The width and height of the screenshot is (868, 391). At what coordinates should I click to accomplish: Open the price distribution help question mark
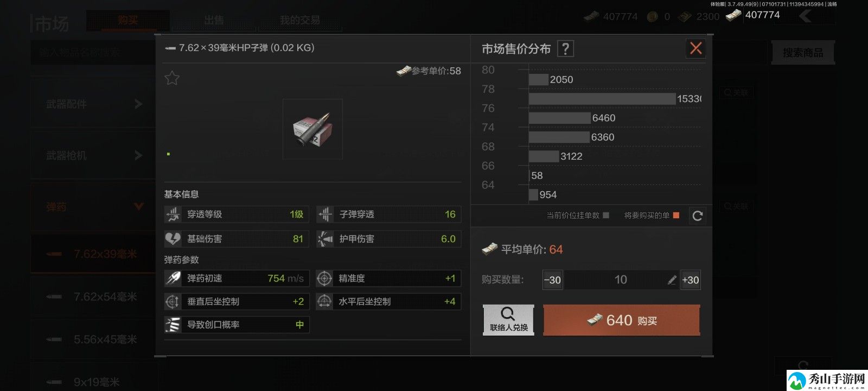click(x=565, y=49)
